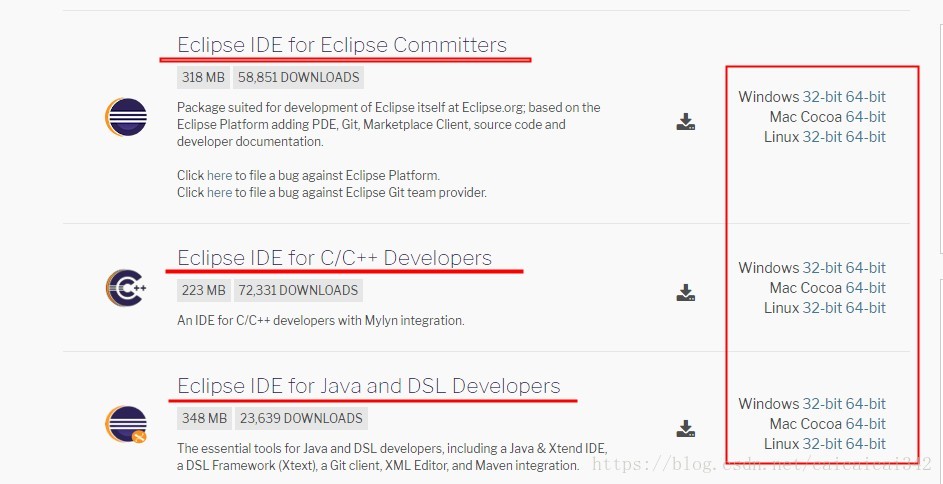This screenshot has height=484, width=943.
Task: Click download icon for C/C++ Developers package
Action: point(686,293)
